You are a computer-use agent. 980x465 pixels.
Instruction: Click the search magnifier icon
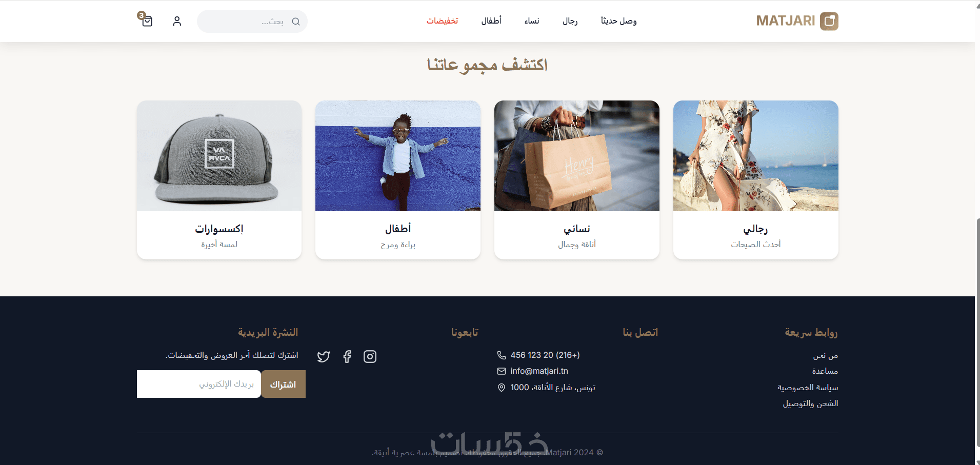(x=296, y=22)
